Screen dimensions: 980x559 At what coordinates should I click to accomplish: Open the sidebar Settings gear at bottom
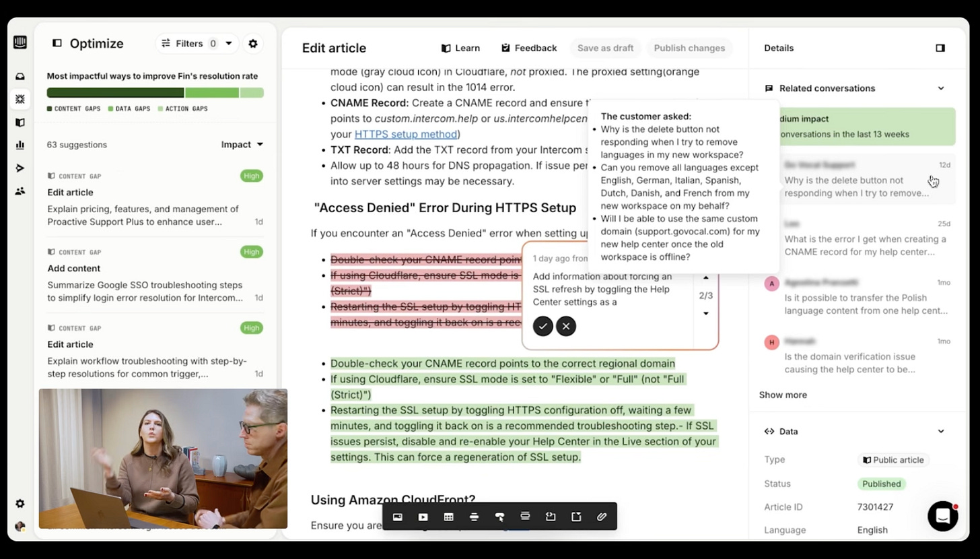[x=20, y=504]
